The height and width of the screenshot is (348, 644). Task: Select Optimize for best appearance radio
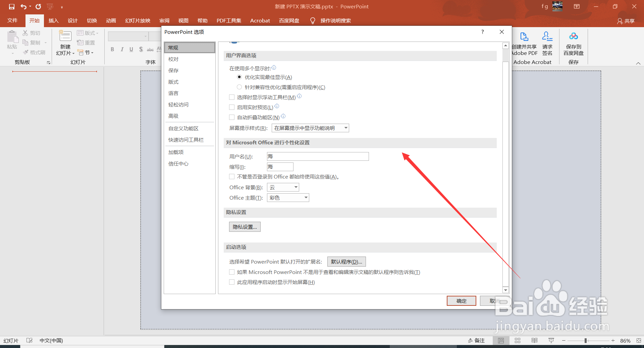(x=239, y=77)
